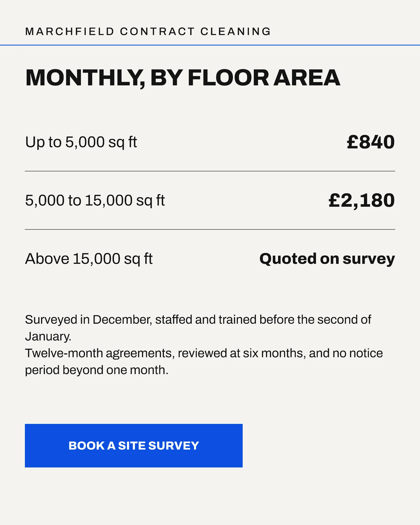Click the Monthly, By Floor Area heading
Image resolution: width=420 pixels, height=525 pixels.
183,78
